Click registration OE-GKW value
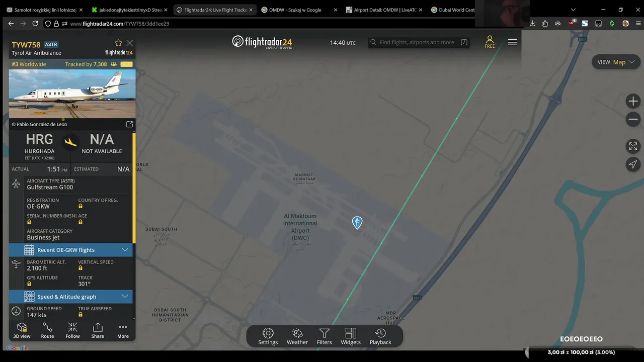This screenshot has width=644, height=362. coord(38,207)
